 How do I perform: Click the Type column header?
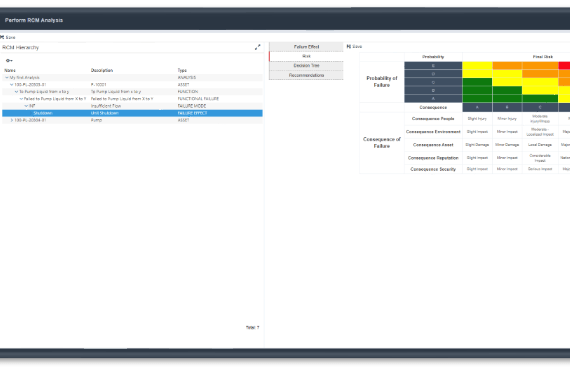pos(182,70)
